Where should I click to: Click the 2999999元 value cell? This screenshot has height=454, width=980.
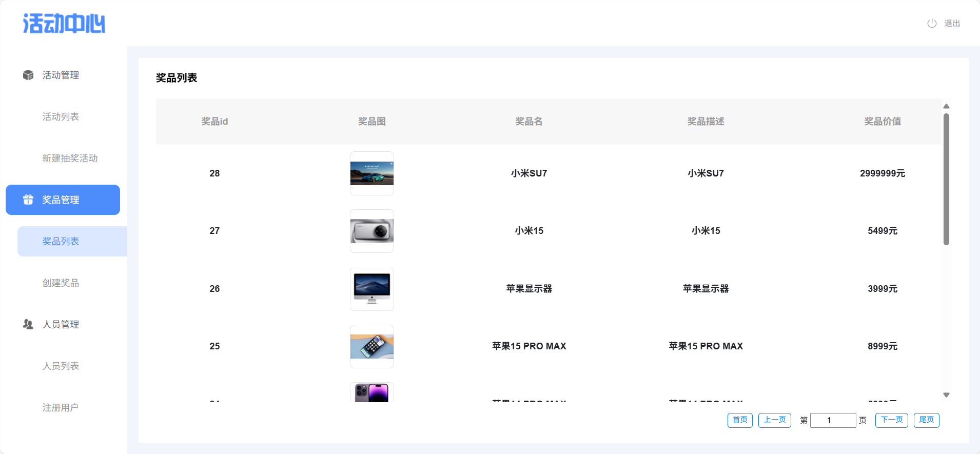pyautogui.click(x=883, y=173)
